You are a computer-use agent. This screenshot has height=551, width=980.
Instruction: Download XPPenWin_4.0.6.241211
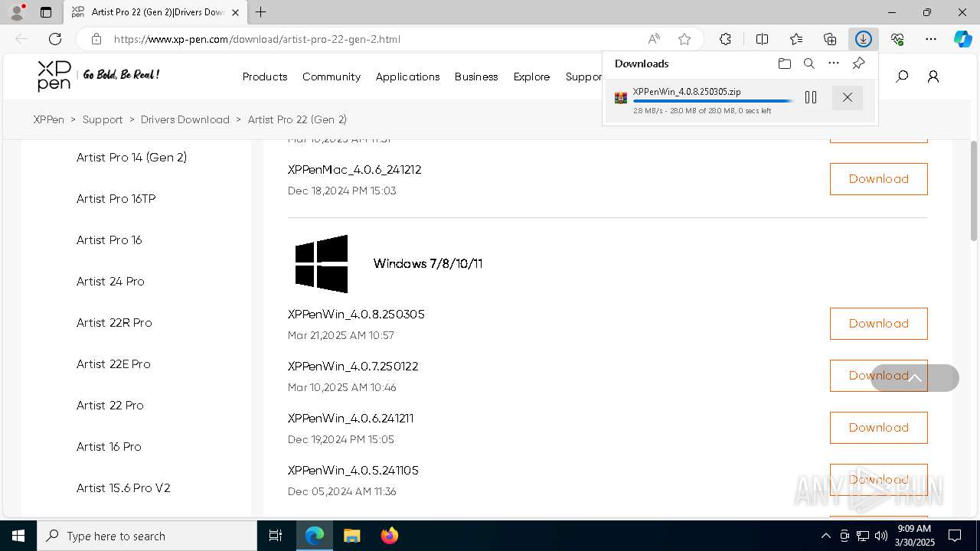click(x=878, y=428)
